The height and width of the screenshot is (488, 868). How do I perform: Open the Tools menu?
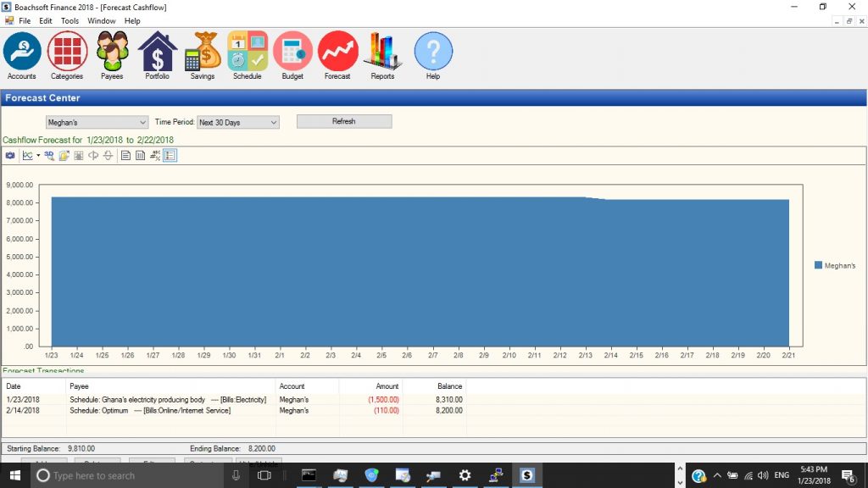coord(70,21)
